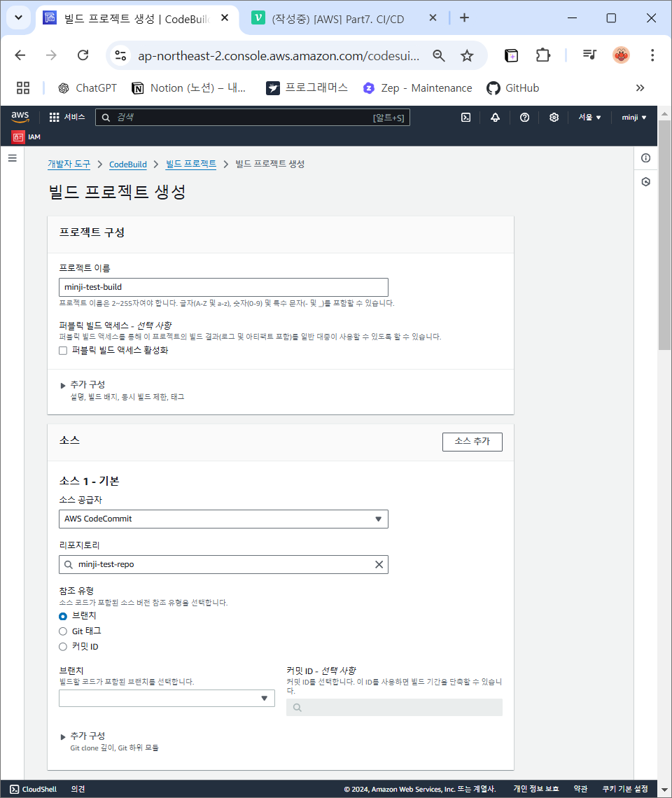Viewport: 672px width, 798px height.
Task: Open the 약관 footer link
Action: click(581, 789)
